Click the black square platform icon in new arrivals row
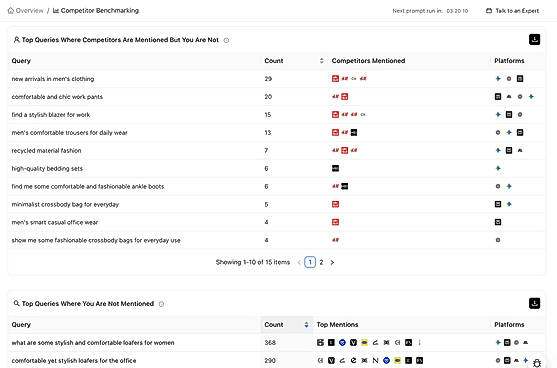Viewport: 557px width, 368px height. coord(520,79)
